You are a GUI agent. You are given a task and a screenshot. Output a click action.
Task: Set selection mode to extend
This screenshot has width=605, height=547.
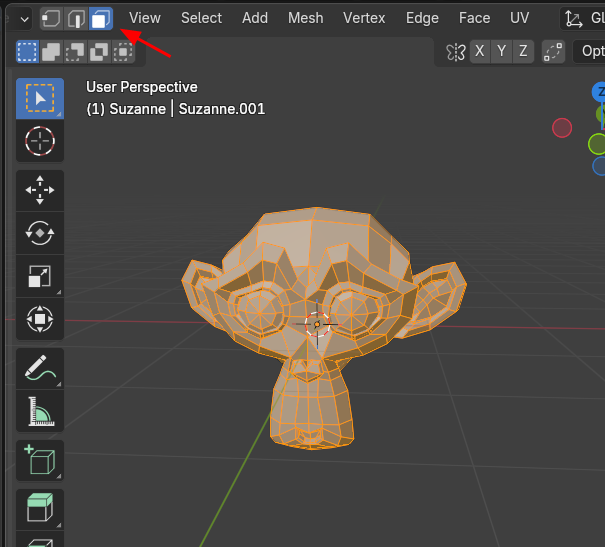click(51, 51)
